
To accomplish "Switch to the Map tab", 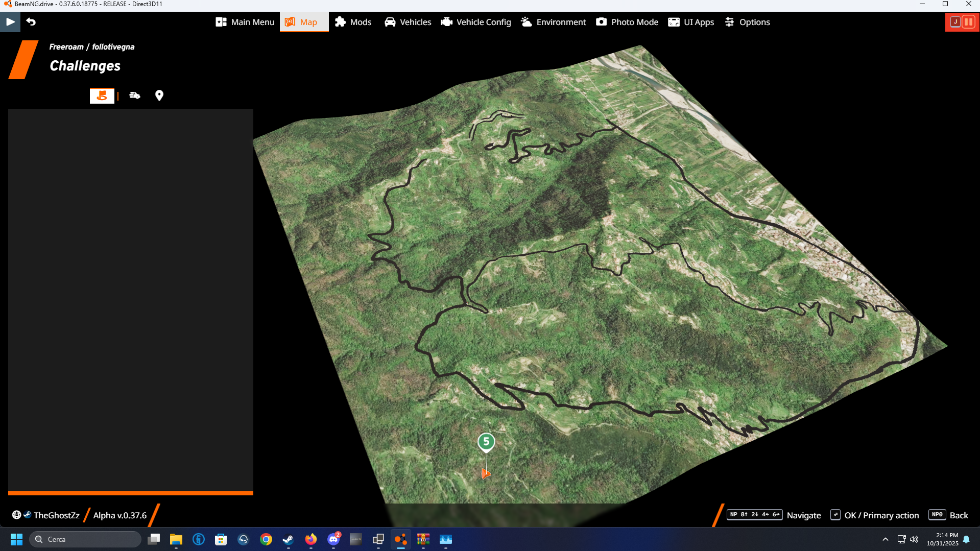I will click(x=304, y=22).
